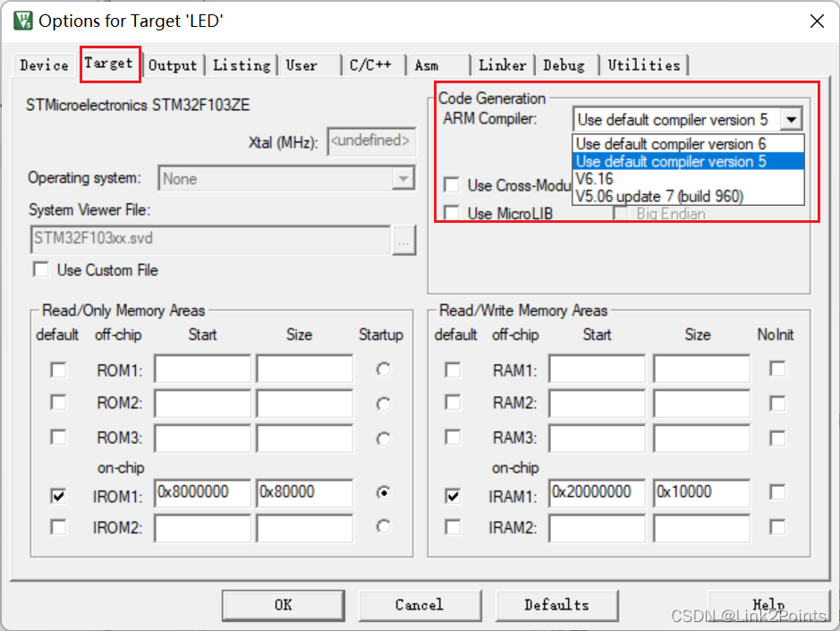The image size is (840, 631).
Task: Open Help for target options
Action: click(x=768, y=605)
